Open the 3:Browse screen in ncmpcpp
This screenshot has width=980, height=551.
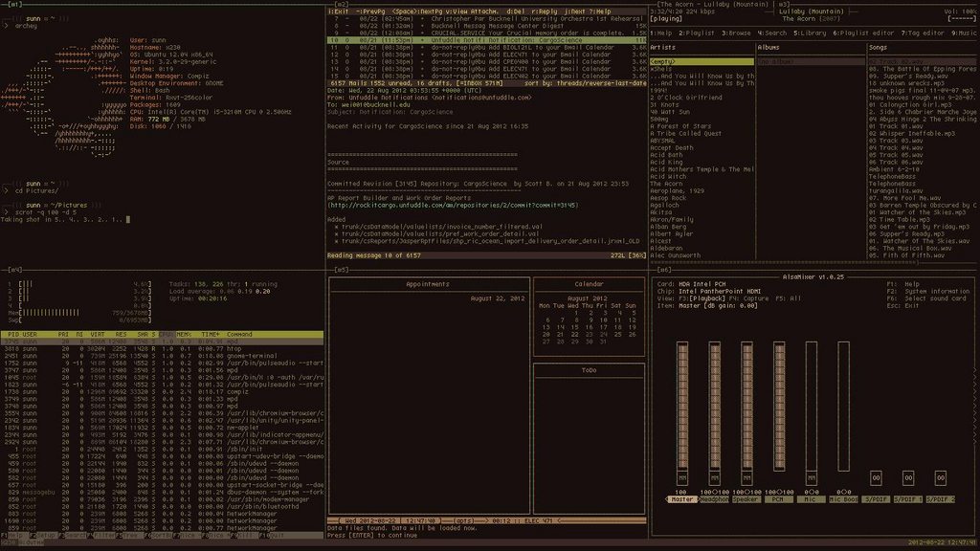pos(736,33)
